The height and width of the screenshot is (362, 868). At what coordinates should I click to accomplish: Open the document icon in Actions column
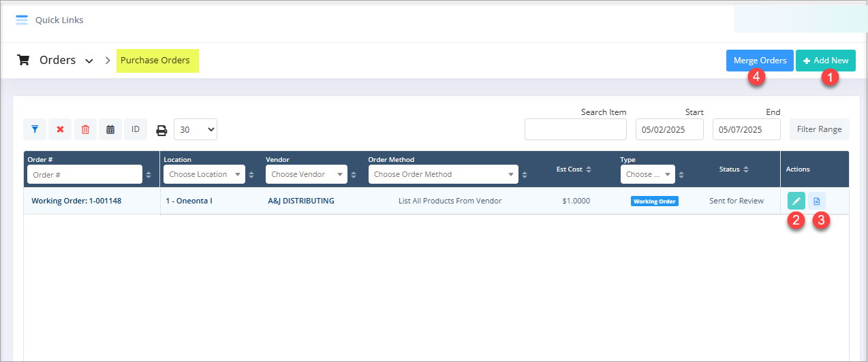pyautogui.click(x=817, y=201)
